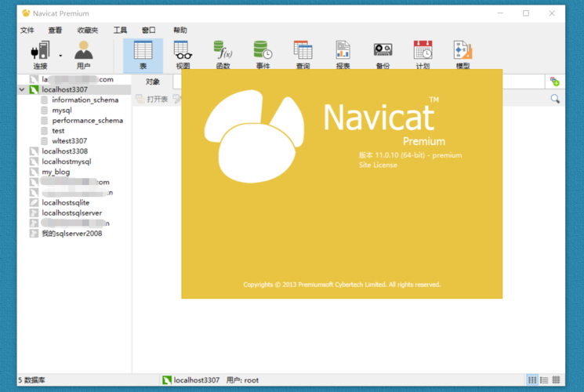Open the 工具 menu
The image size is (584, 392).
[x=120, y=30]
